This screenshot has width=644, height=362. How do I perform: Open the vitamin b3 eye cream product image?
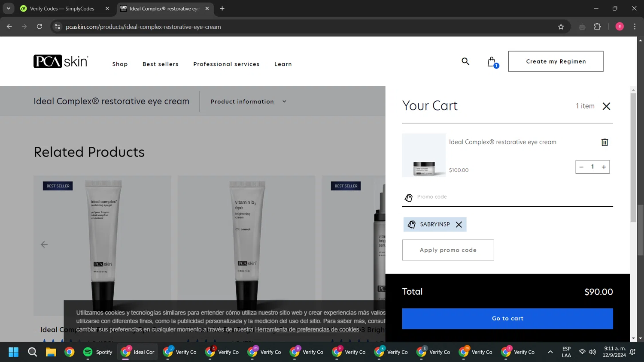(246, 245)
